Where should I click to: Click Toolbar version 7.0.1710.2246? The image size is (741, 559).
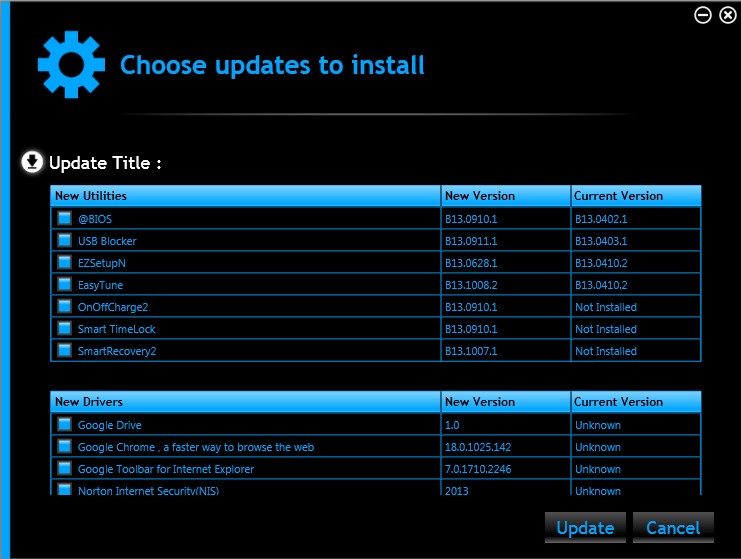click(x=478, y=469)
